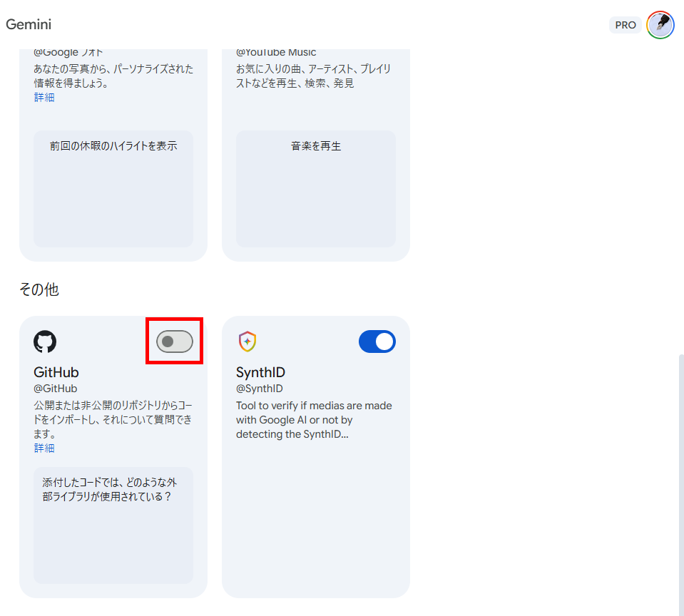Screen dimensions: 684x616
Task: Click the @GitHub handle text
Action: [x=56, y=389]
